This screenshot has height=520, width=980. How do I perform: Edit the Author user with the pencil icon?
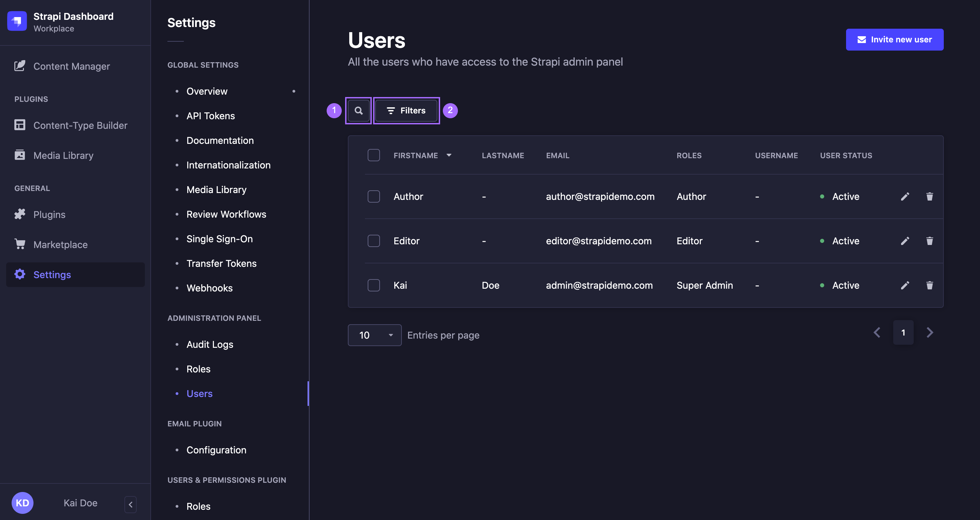click(906, 196)
